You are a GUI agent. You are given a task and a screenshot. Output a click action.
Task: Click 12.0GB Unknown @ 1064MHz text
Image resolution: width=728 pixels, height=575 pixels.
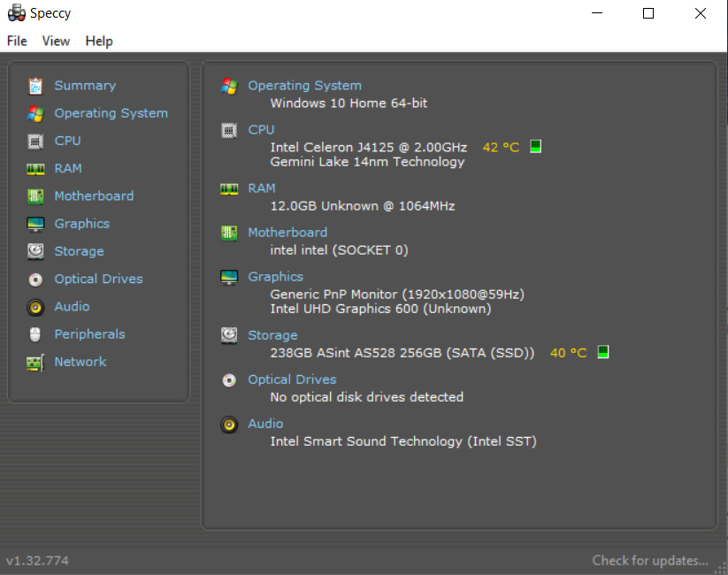pyautogui.click(x=363, y=206)
